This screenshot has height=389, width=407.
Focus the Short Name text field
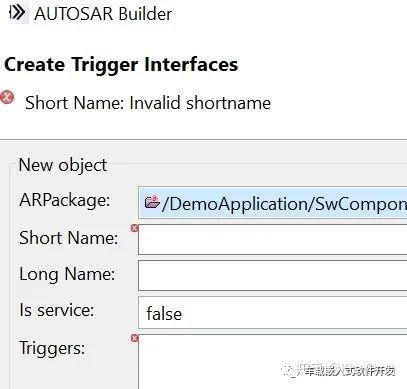pyautogui.click(x=273, y=239)
